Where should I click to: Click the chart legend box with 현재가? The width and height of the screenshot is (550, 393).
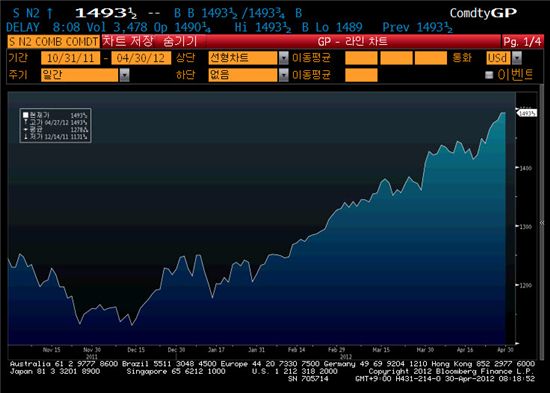55,126
